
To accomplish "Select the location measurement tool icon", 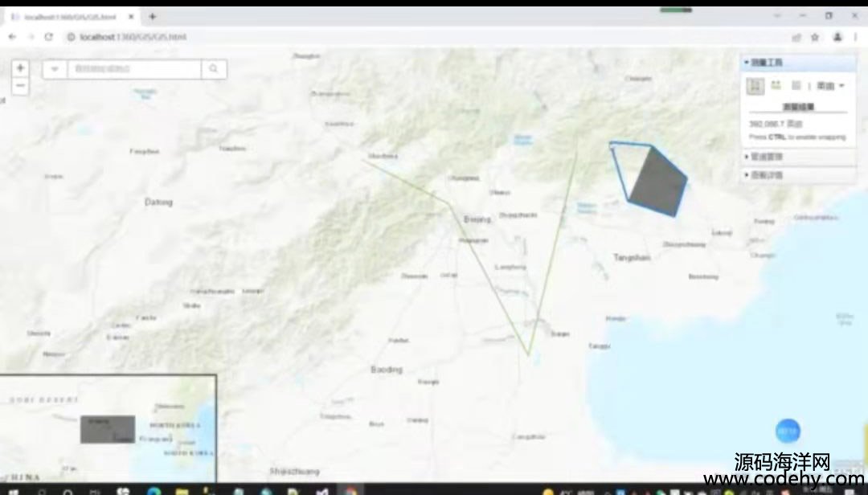I will (x=796, y=85).
